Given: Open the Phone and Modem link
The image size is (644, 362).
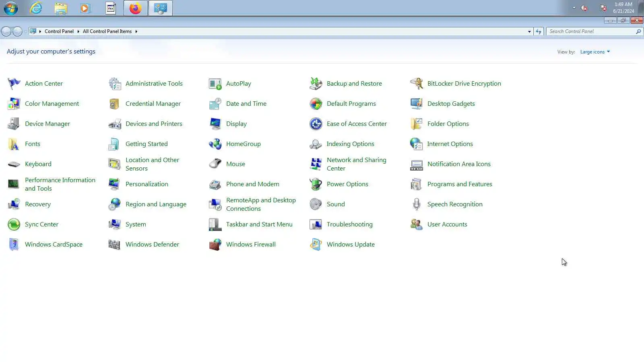Looking at the screenshot, I should point(252,184).
